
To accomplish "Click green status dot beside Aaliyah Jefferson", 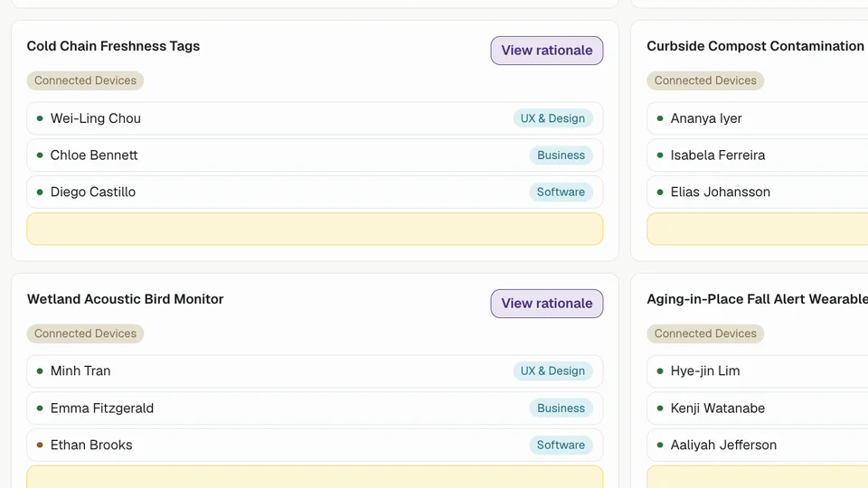I will [x=660, y=445].
